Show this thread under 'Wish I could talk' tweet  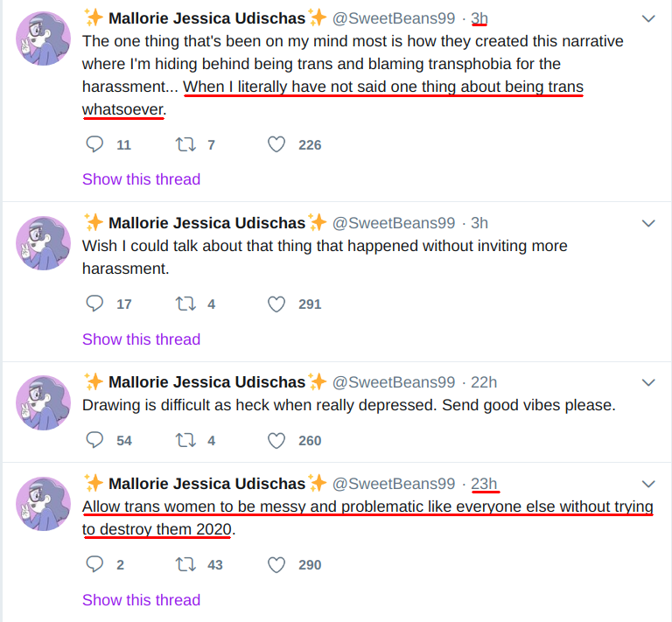[141, 339]
